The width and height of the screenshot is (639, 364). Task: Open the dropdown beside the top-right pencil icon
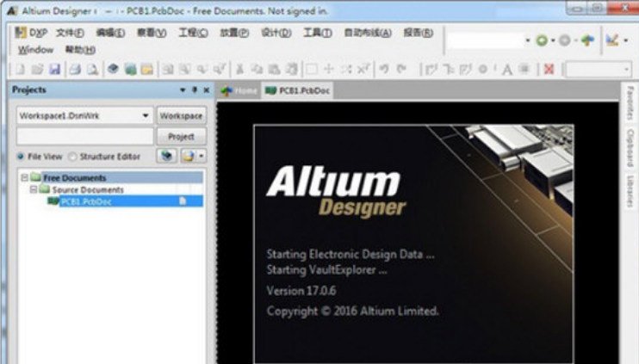point(626,40)
